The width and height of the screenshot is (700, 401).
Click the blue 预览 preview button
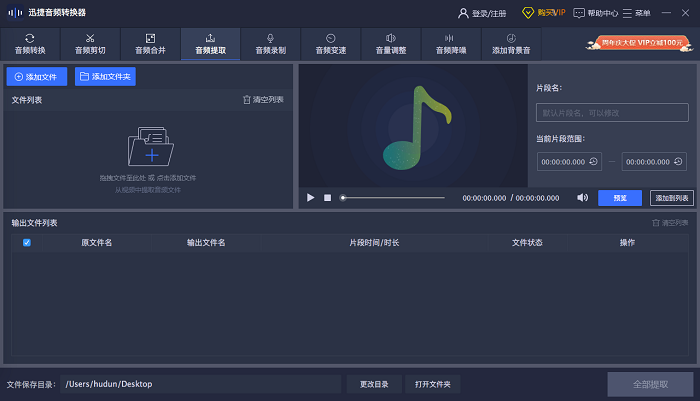point(620,198)
